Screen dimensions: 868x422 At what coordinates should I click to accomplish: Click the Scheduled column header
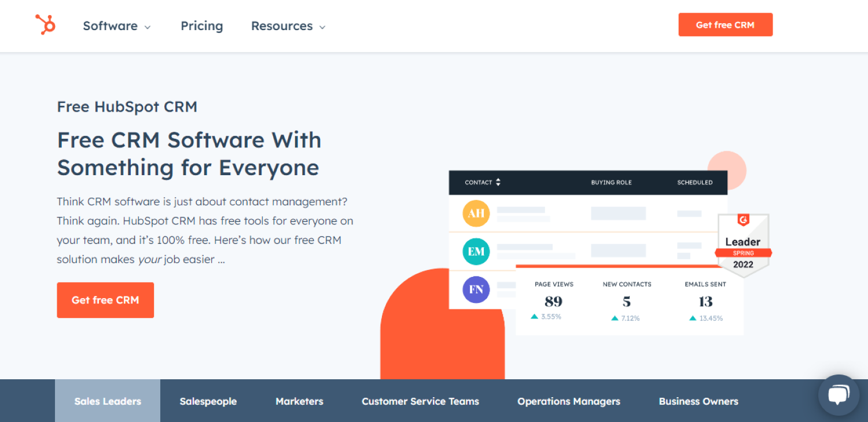(695, 183)
